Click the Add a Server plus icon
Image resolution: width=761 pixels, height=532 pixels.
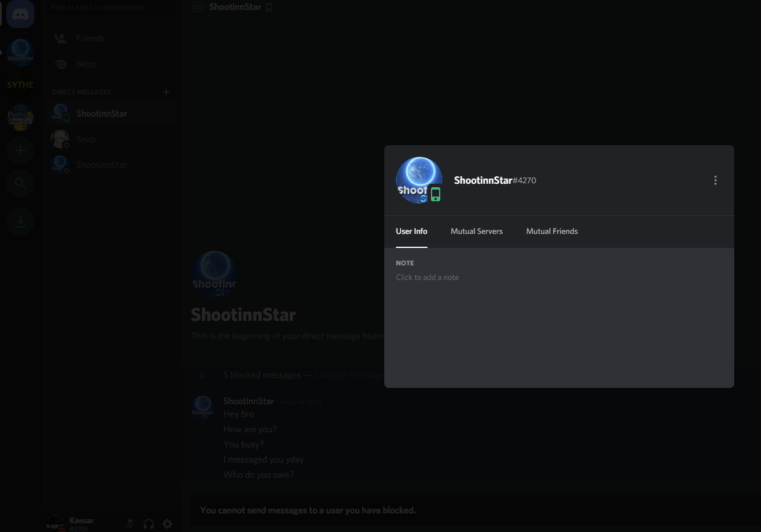click(20, 150)
